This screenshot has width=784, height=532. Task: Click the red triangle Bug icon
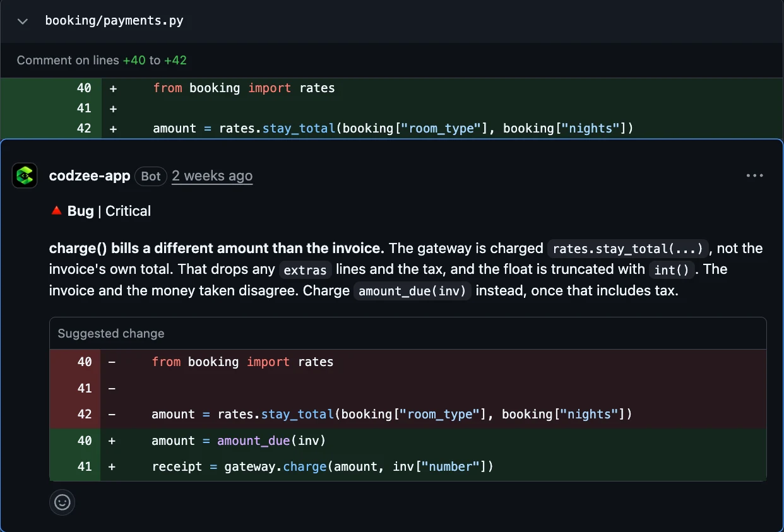56,211
